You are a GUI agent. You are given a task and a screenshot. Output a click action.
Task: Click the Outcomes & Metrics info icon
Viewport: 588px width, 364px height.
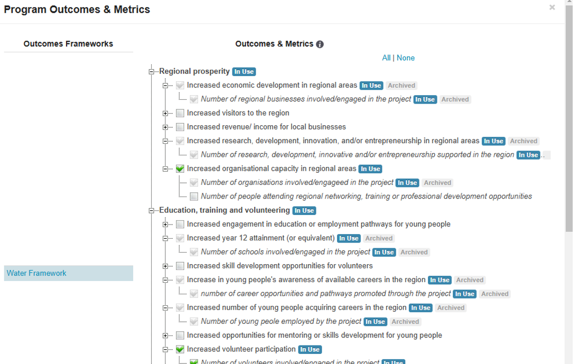(320, 44)
